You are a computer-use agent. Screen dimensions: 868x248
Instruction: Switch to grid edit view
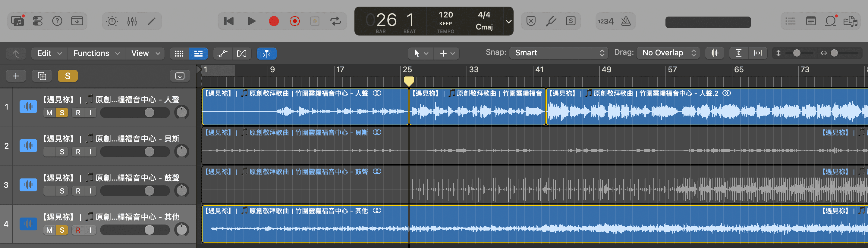179,54
